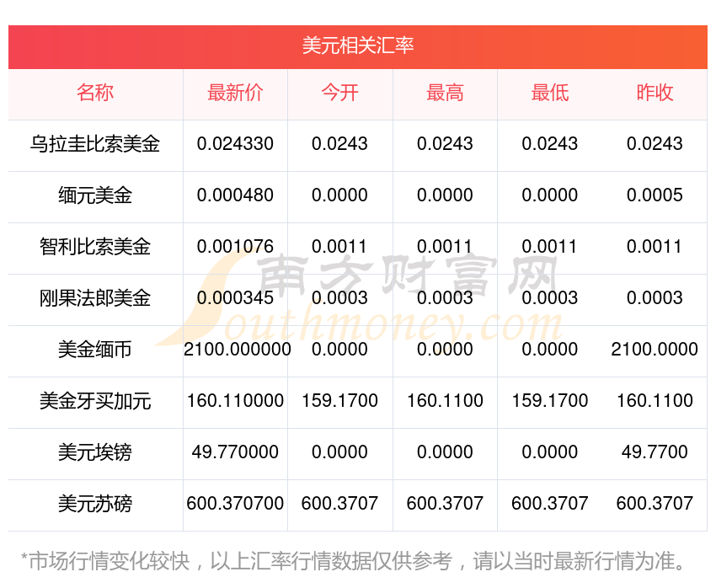This screenshot has height=588, width=716.
Task: Select latest price 160.110000
Action: coord(235,401)
